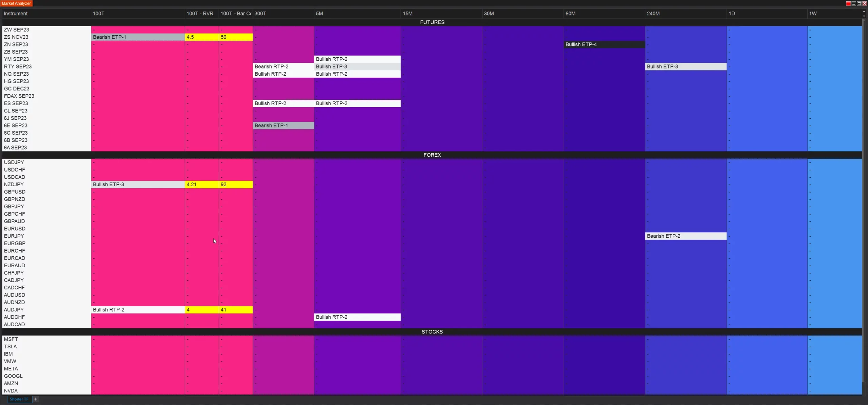Click the scroll up arrow beside 1W header
Screen dimensions: 868x405
864,12
